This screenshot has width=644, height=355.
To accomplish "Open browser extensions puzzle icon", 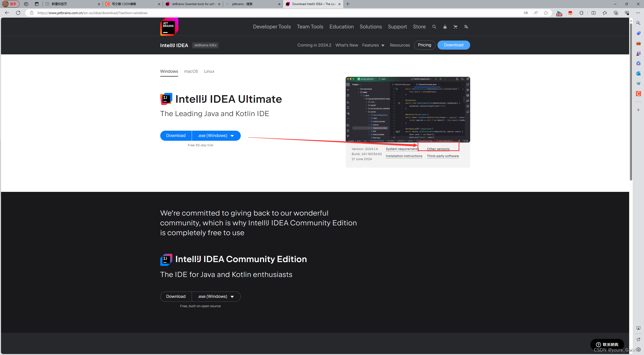I will (581, 13).
